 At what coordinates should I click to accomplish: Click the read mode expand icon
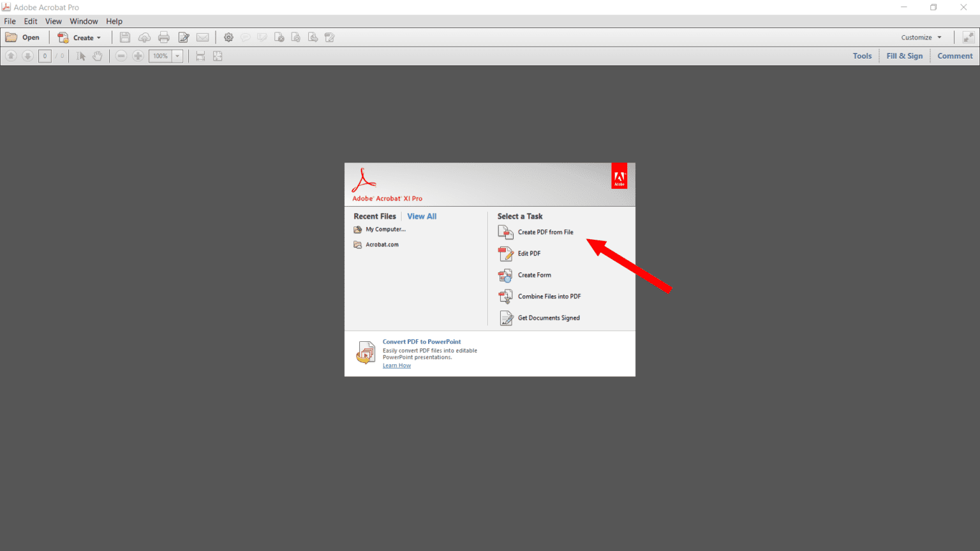point(969,38)
